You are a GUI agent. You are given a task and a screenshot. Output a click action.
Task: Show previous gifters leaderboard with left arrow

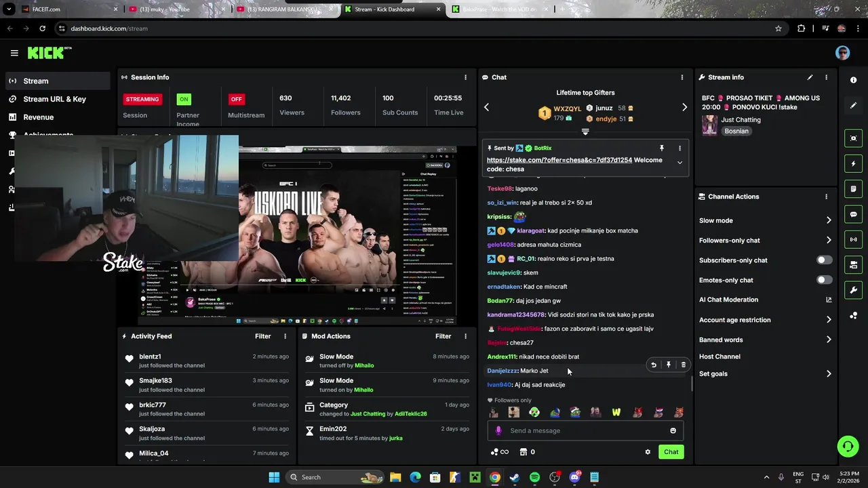coord(486,107)
